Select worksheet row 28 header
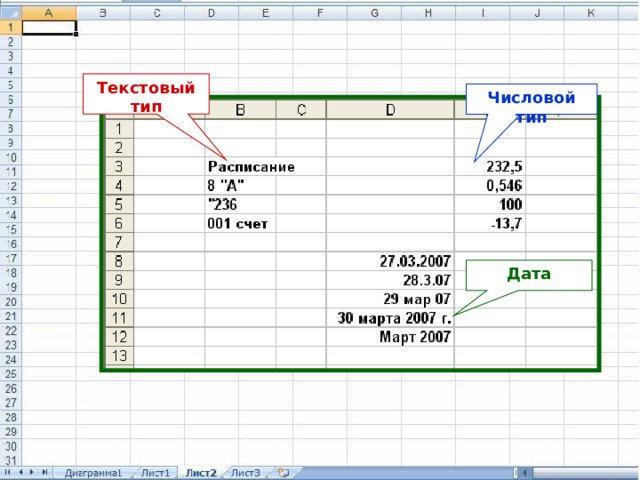This screenshot has height=480, width=640. pyautogui.click(x=11, y=417)
